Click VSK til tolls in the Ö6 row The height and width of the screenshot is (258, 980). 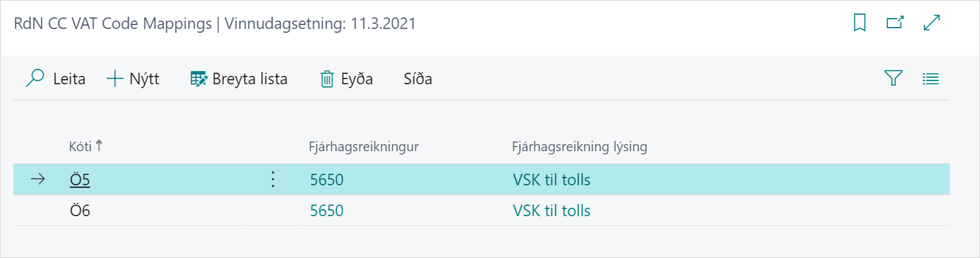(x=551, y=210)
